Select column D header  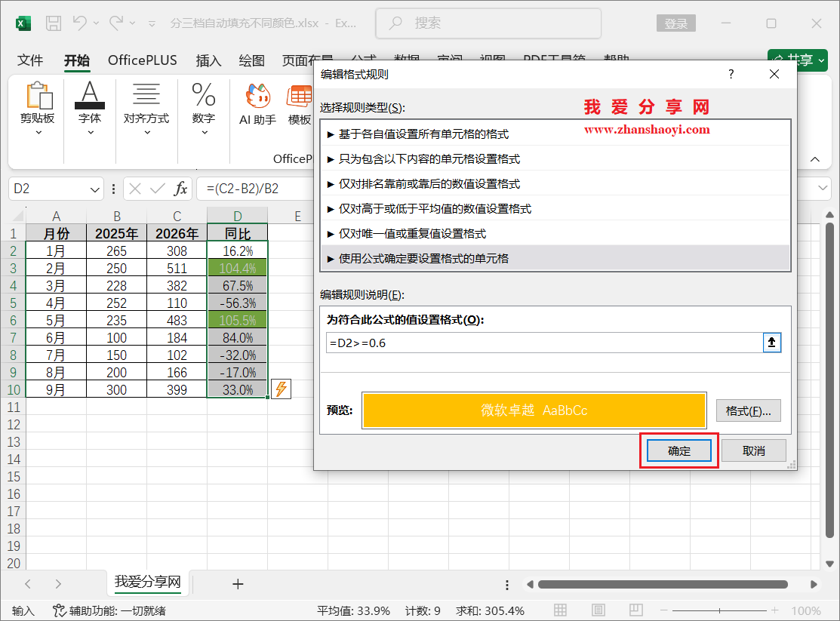pos(237,216)
